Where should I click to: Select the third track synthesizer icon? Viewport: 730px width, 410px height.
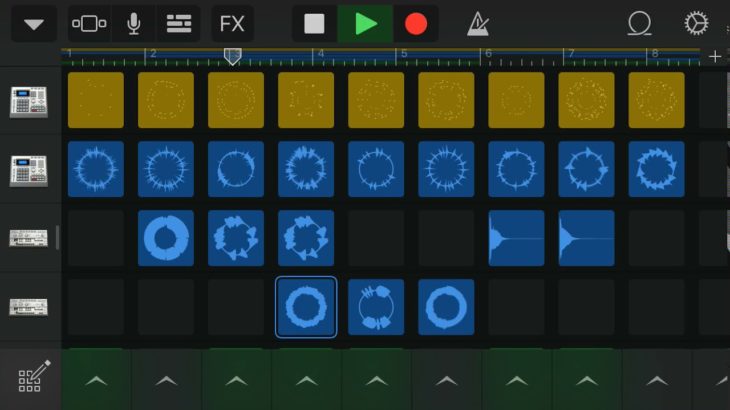pyautogui.click(x=29, y=238)
